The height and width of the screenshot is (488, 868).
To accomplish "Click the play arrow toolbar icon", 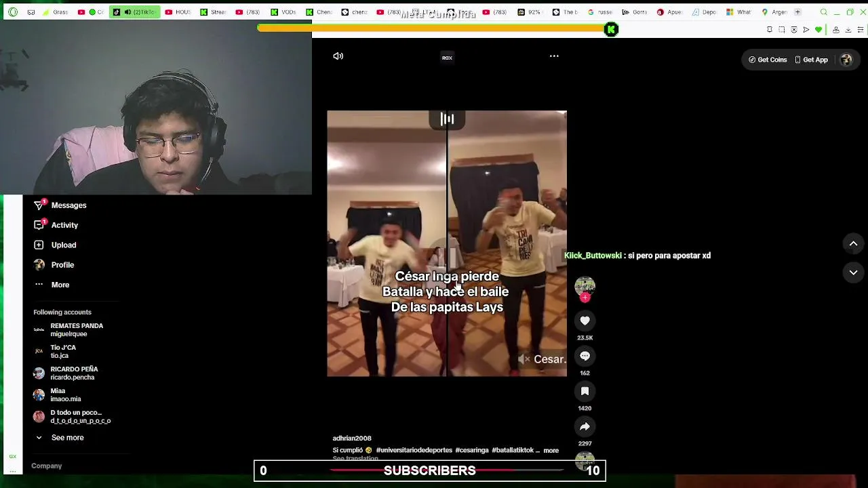I will [806, 30].
